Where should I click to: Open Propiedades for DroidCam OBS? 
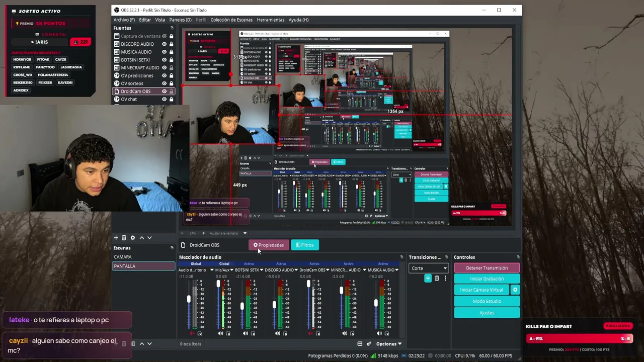click(x=269, y=245)
